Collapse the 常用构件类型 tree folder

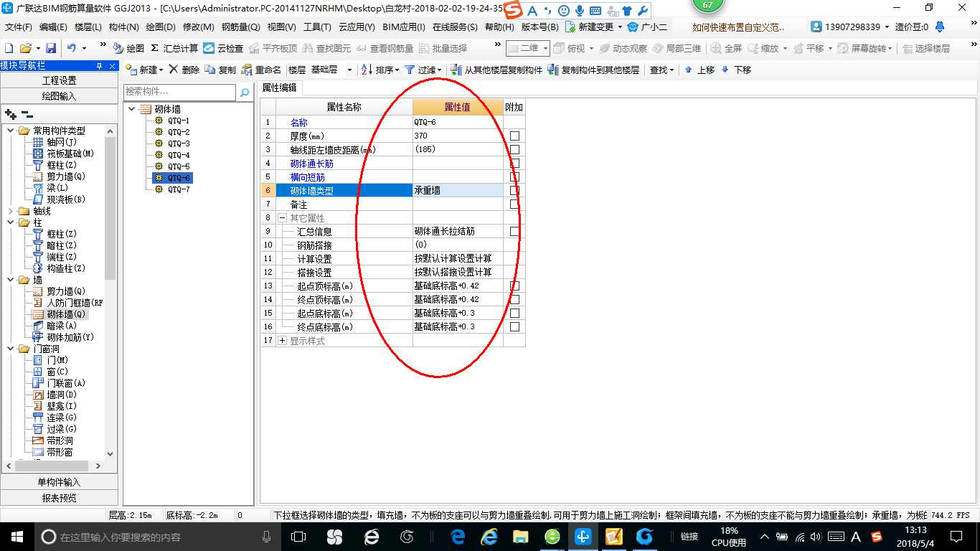[11, 131]
